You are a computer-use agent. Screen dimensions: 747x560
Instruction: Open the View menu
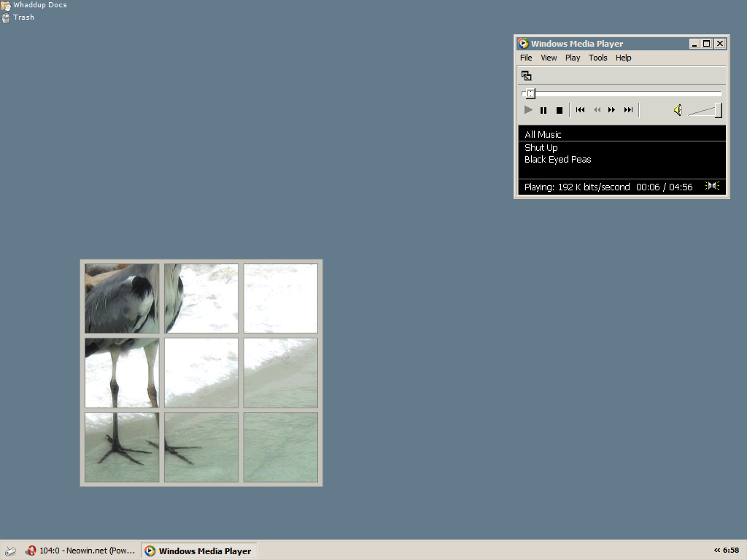click(549, 58)
